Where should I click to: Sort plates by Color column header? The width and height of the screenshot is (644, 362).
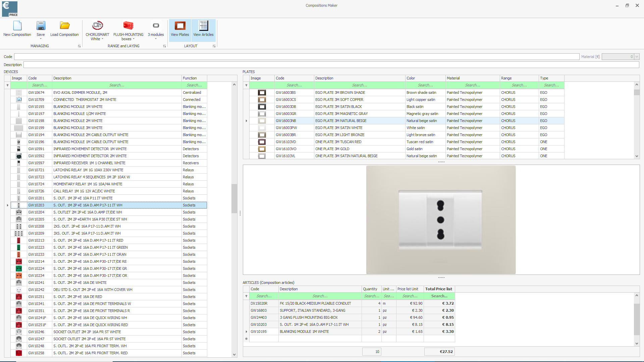pyautogui.click(x=425, y=78)
